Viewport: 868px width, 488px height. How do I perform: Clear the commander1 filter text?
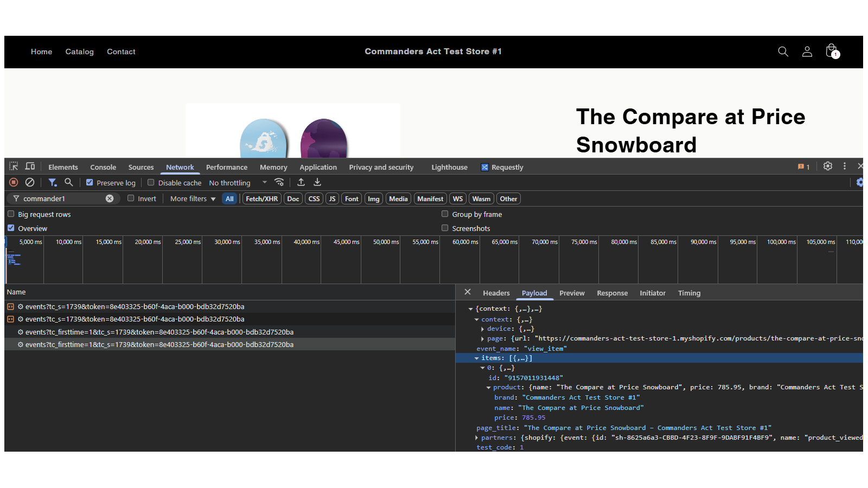[x=110, y=198]
